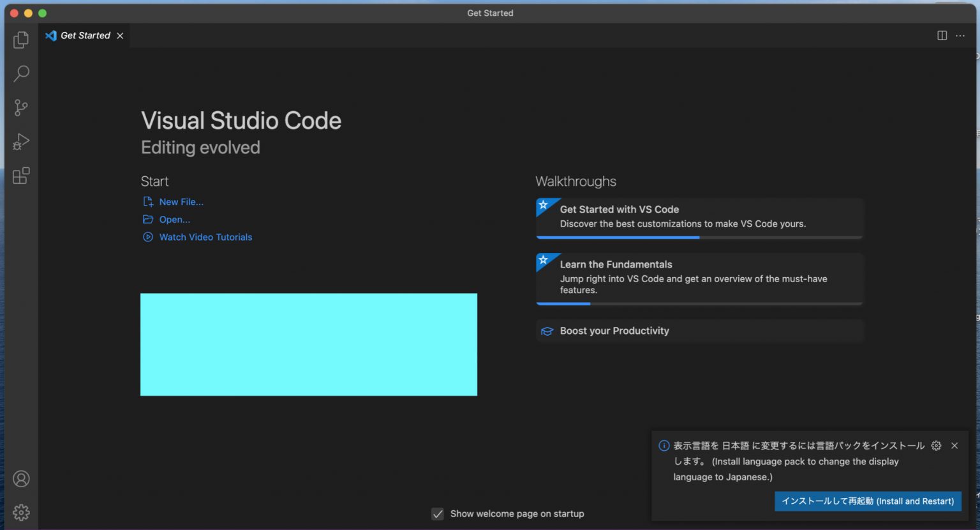980x530 pixels.
Task: Open notification settings gear icon
Action: point(936,446)
